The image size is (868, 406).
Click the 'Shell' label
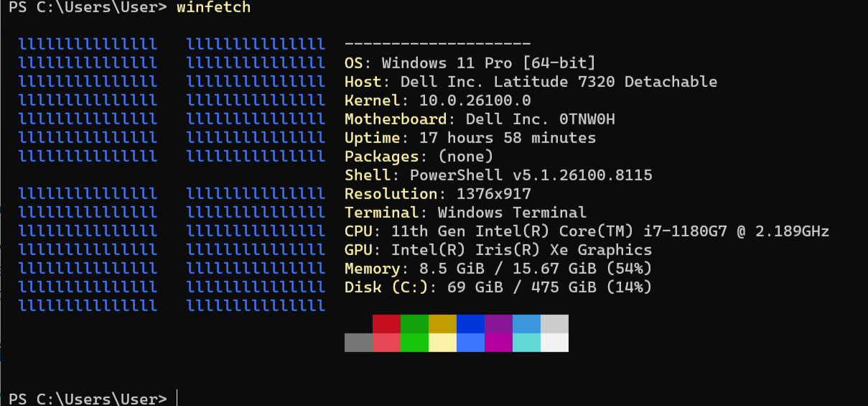(x=368, y=175)
